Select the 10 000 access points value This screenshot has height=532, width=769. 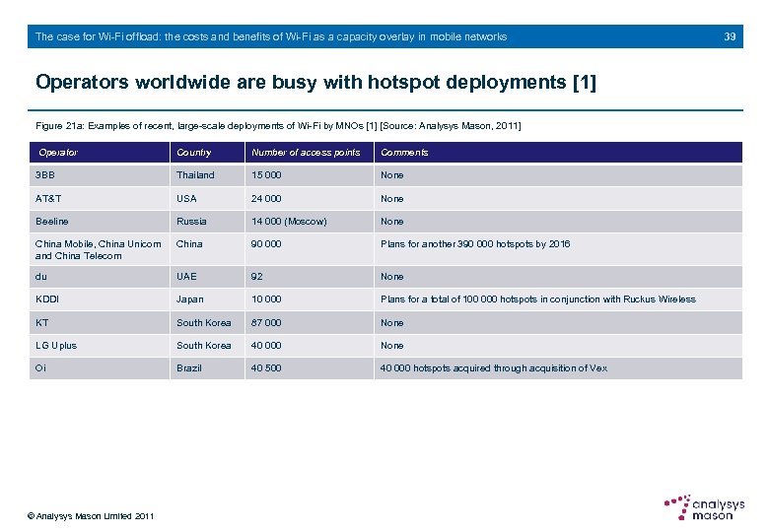pos(266,299)
